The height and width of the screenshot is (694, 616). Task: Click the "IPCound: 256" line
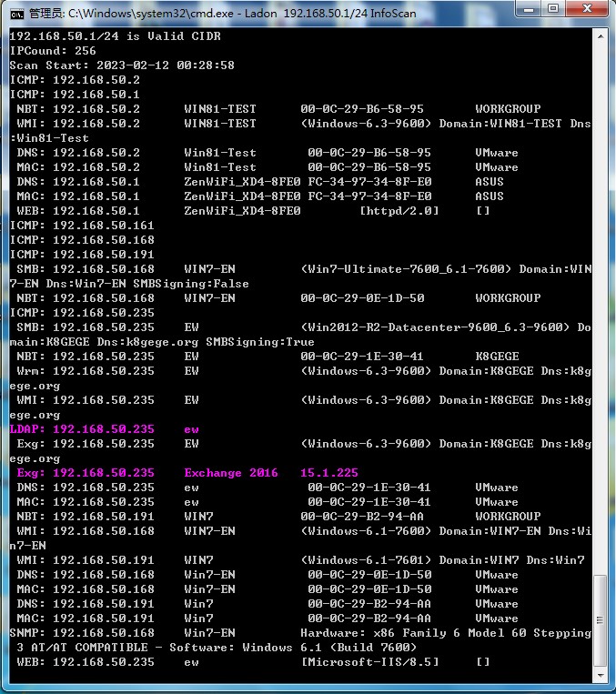click(53, 51)
